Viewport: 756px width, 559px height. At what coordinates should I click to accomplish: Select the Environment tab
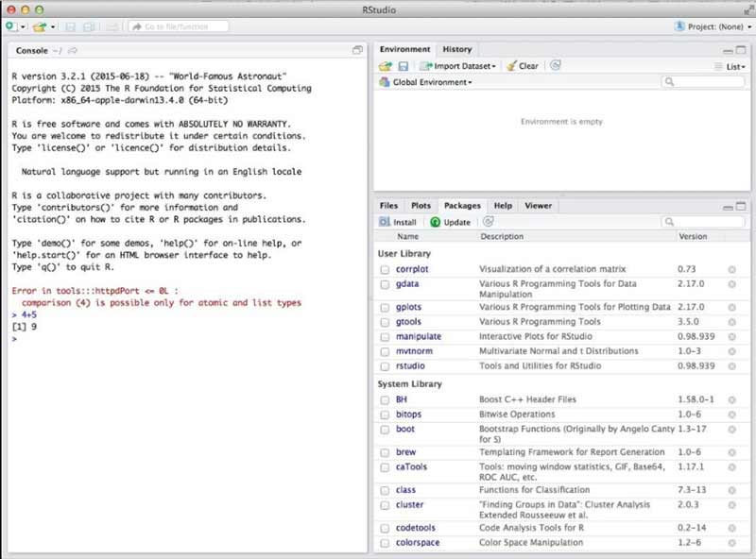point(404,49)
